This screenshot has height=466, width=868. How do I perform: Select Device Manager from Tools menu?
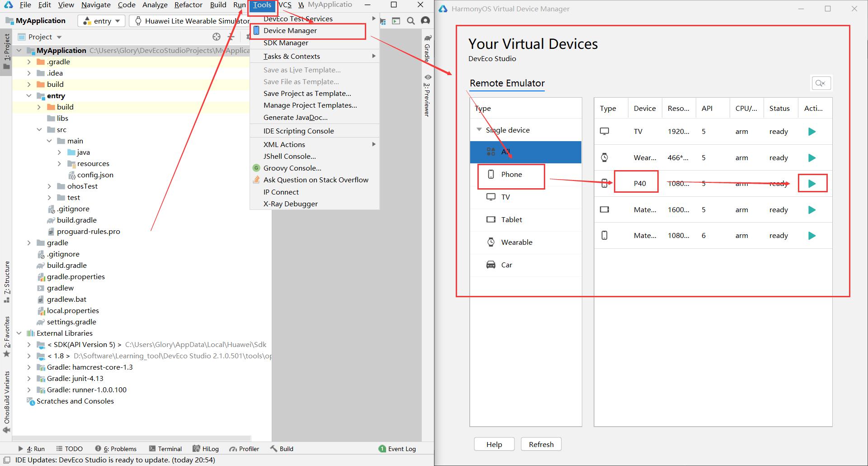315,31
